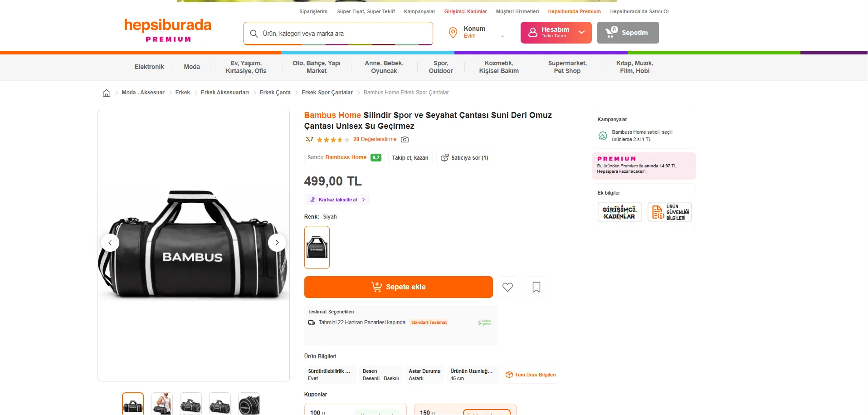Viewport: 868px width, 415px height.
Task: Click the Sepete ekle button
Action: pyautogui.click(x=399, y=287)
